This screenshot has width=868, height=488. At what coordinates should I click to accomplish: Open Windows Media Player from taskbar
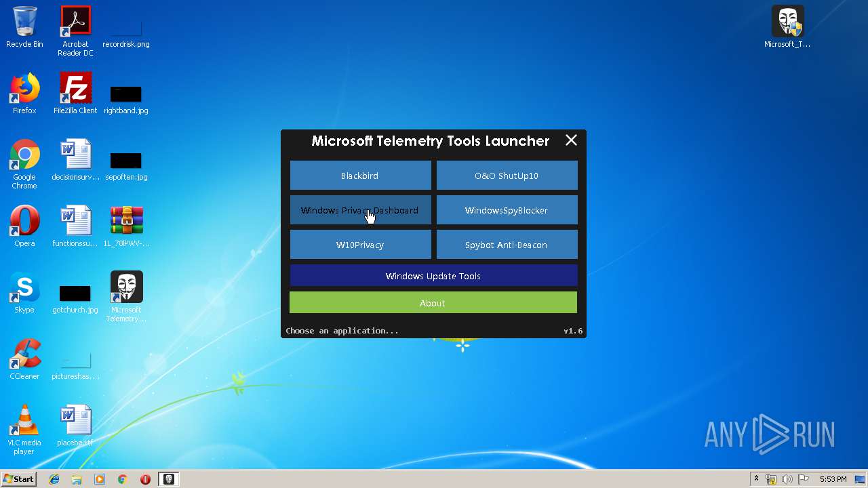tap(100, 479)
